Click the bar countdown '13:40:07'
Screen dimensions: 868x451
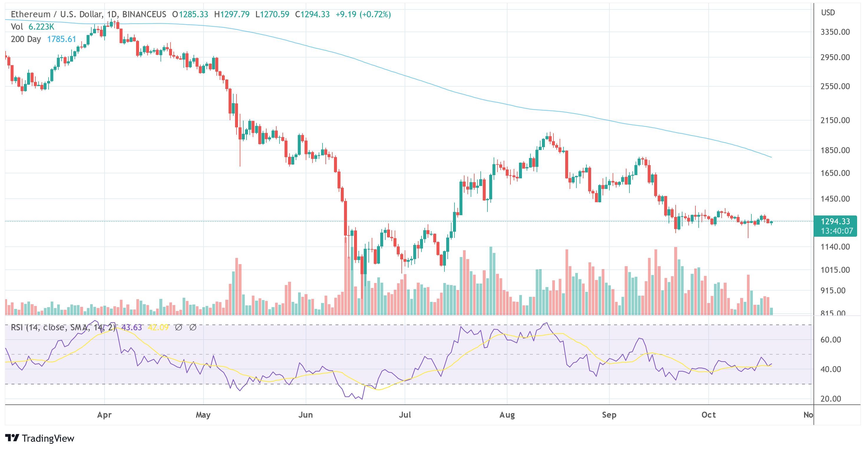(x=837, y=231)
